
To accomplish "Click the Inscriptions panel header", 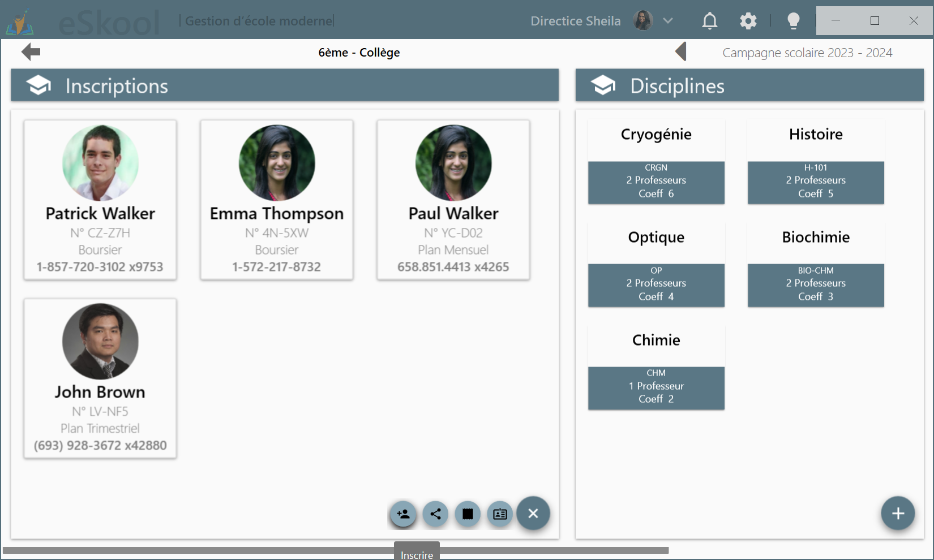I will [285, 85].
